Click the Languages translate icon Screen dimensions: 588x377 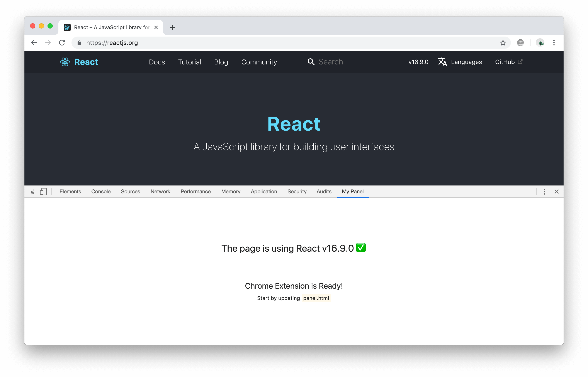pos(442,62)
